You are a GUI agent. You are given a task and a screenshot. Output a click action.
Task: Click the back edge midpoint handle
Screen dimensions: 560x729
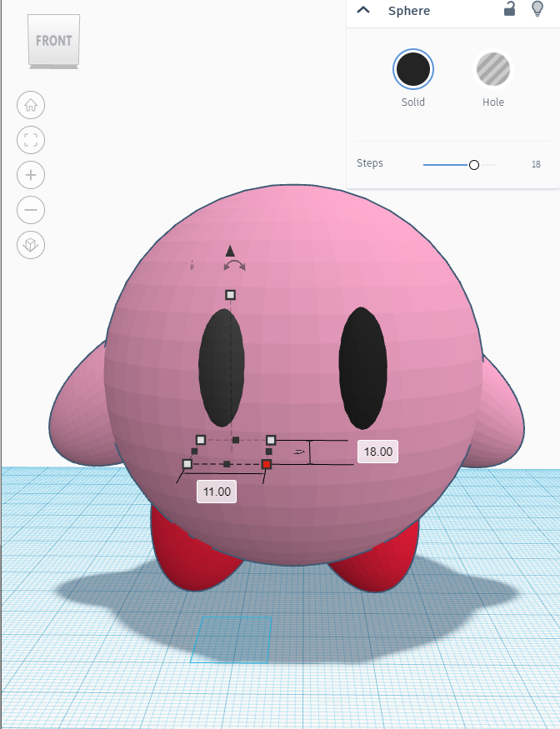[236, 440]
